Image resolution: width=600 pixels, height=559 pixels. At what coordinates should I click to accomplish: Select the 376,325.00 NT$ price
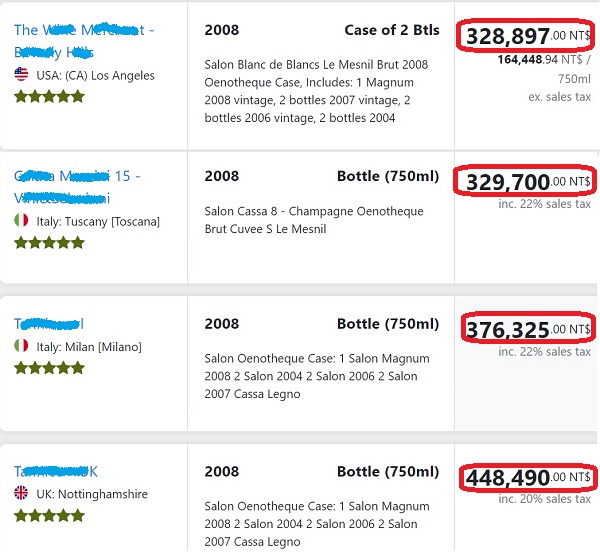[x=528, y=329]
